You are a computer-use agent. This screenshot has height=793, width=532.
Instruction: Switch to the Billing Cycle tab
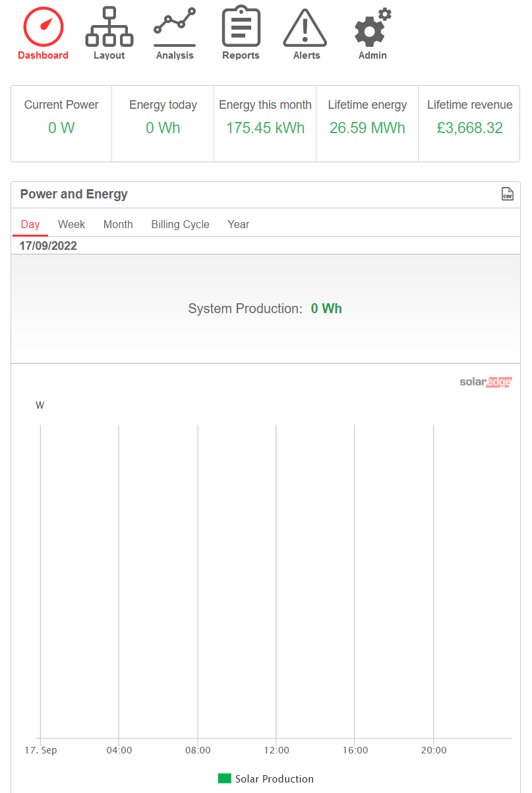(x=180, y=224)
